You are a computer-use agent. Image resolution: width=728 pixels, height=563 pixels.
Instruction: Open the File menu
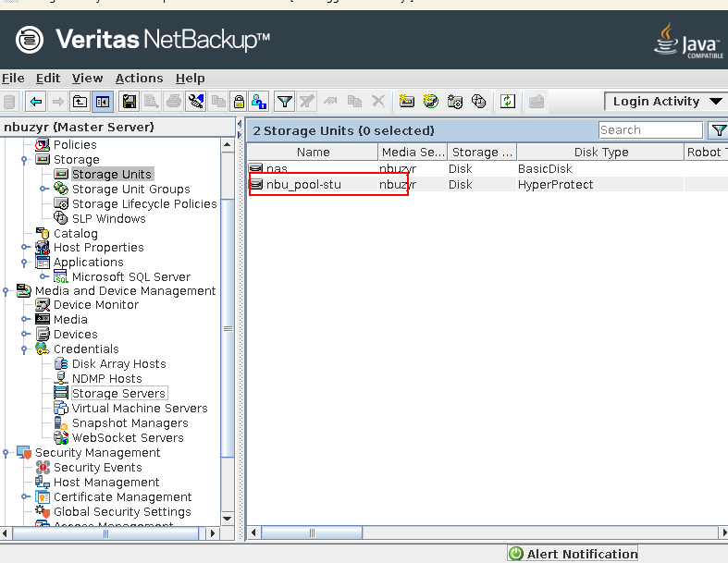click(13, 78)
